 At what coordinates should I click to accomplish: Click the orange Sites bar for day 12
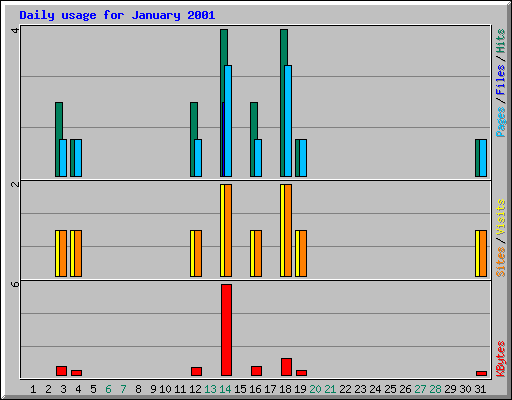(x=198, y=253)
